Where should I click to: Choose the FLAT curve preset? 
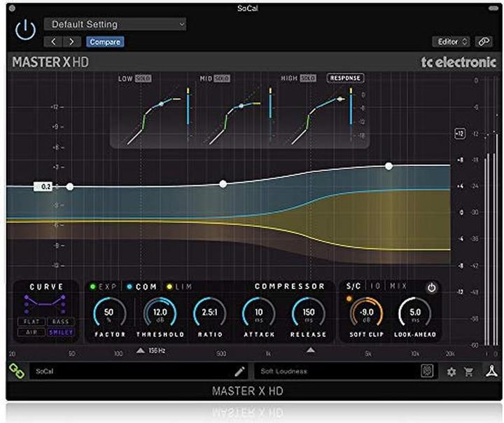(x=31, y=321)
